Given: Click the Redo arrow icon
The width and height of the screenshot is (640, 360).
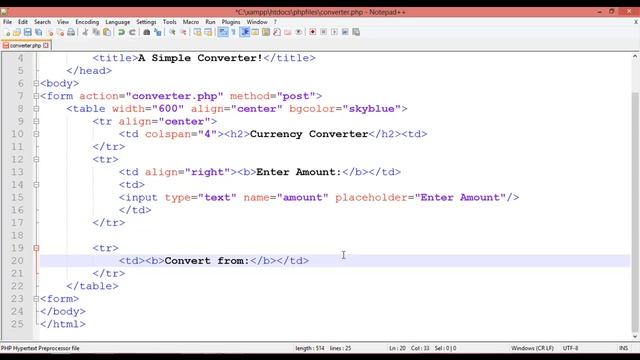Looking at the screenshot, I should click(x=132, y=32).
